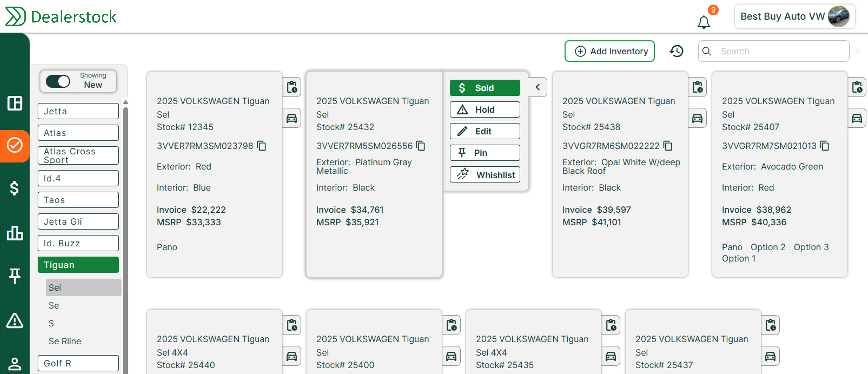Click the Add Inventory button
This screenshot has width=868, height=374.
(x=609, y=51)
